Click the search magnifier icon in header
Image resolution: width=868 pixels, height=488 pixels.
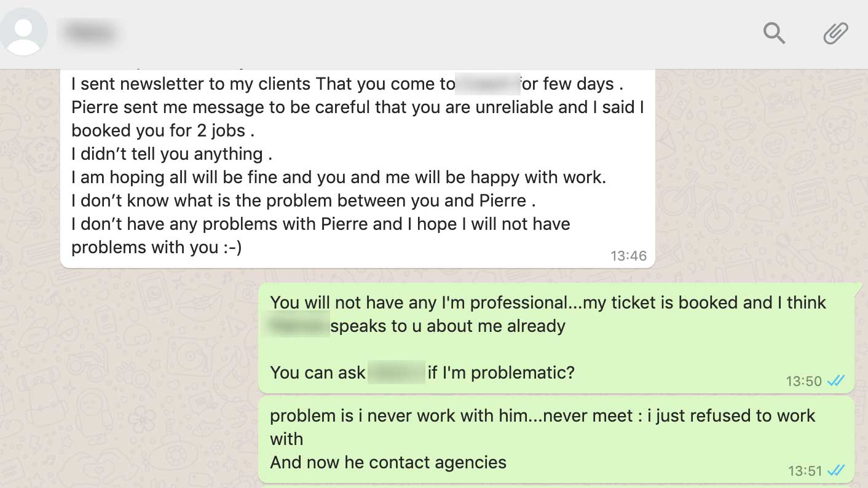774,33
